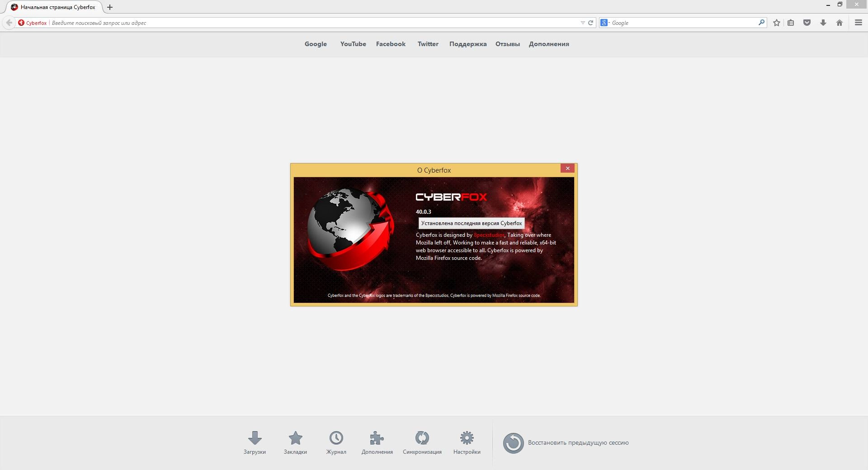Open the YouTube link
The width and height of the screenshot is (868, 470).
353,44
